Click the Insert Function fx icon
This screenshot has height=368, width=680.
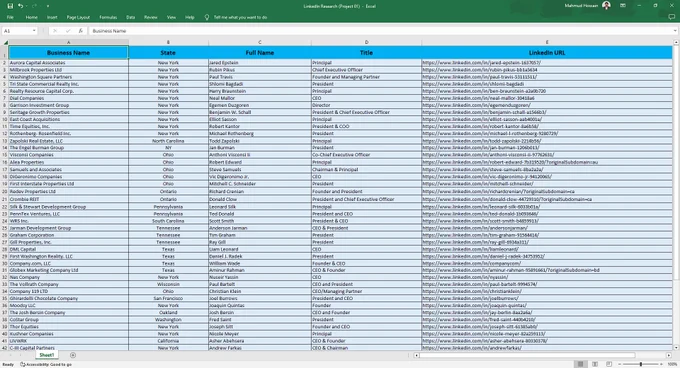81,31
